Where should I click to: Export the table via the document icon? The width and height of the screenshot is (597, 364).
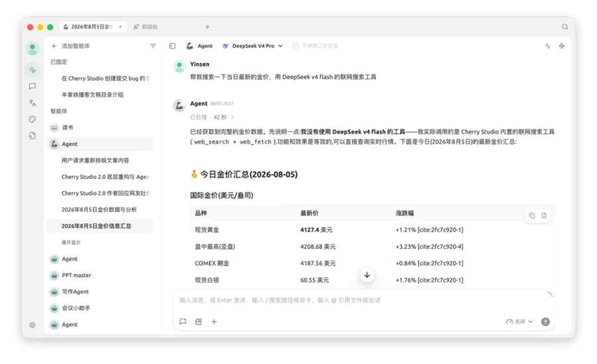click(x=544, y=215)
